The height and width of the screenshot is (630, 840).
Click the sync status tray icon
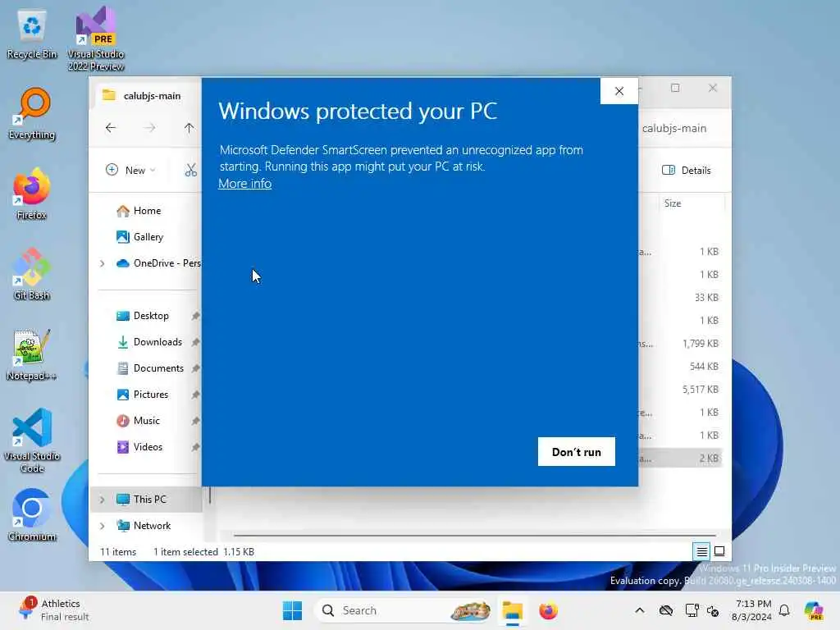tap(713, 610)
